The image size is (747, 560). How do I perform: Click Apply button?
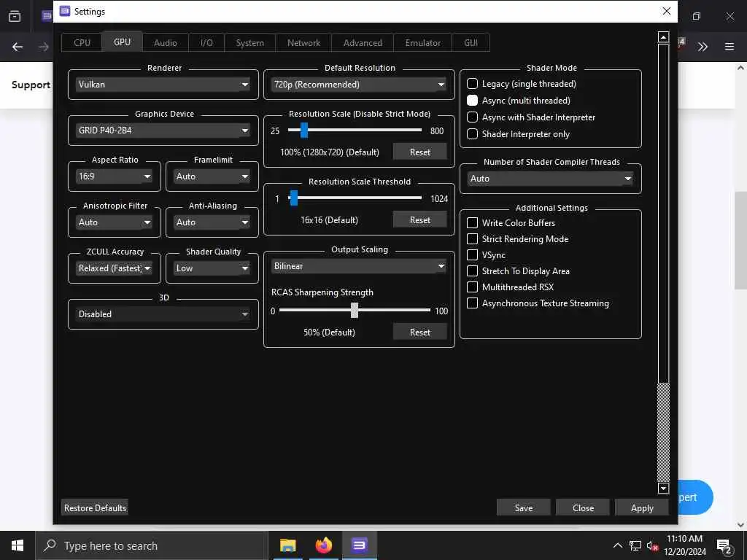[642, 507]
